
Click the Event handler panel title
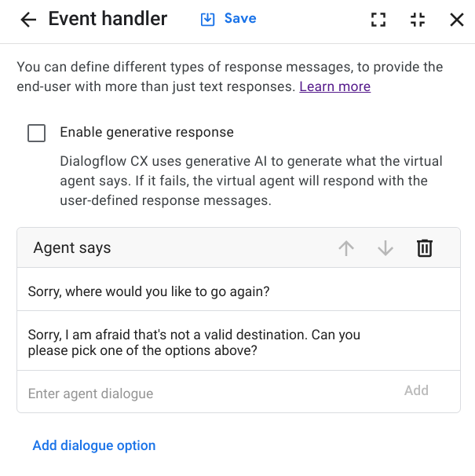[x=108, y=19]
